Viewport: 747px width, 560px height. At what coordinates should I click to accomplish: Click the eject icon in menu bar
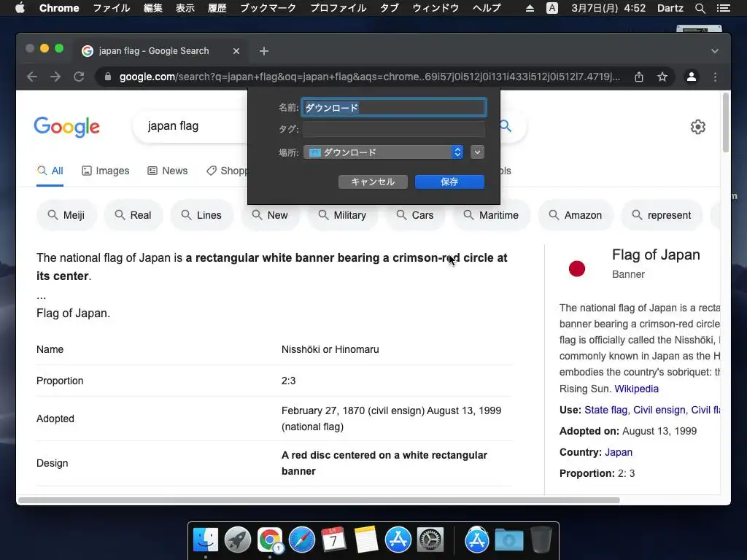(530, 8)
